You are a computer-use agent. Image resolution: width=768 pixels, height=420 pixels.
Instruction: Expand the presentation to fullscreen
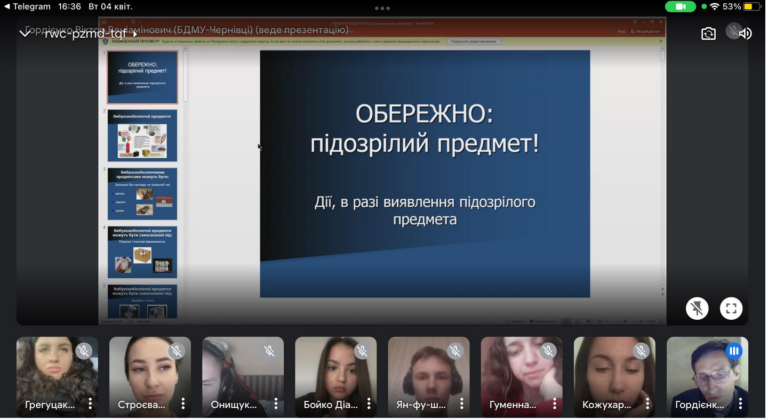pyautogui.click(x=731, y=308)
